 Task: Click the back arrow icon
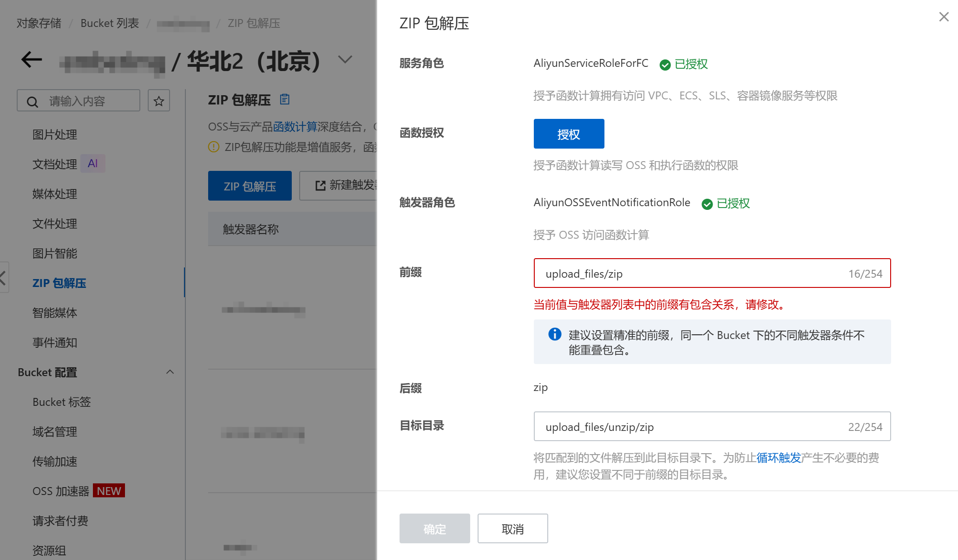[x=32, y=59]
